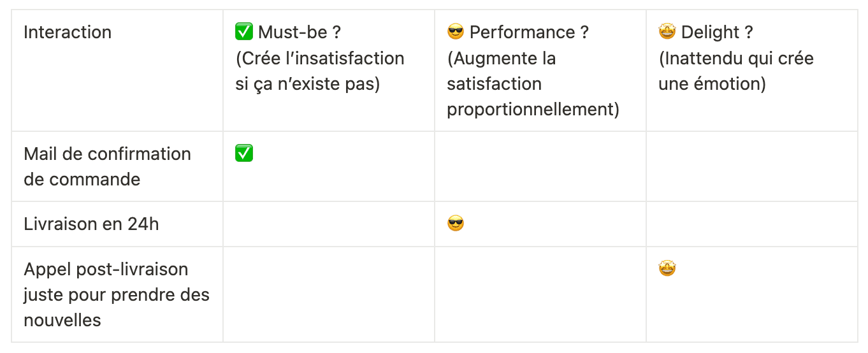Click the "(Augmente la satisfaction proportionnellement)" description

click(x=533, y=83)
